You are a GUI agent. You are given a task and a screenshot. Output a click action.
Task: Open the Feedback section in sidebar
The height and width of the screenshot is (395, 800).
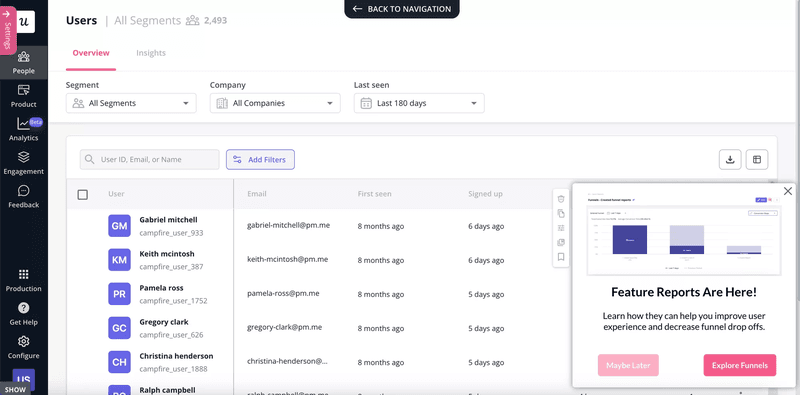point(23,197)
